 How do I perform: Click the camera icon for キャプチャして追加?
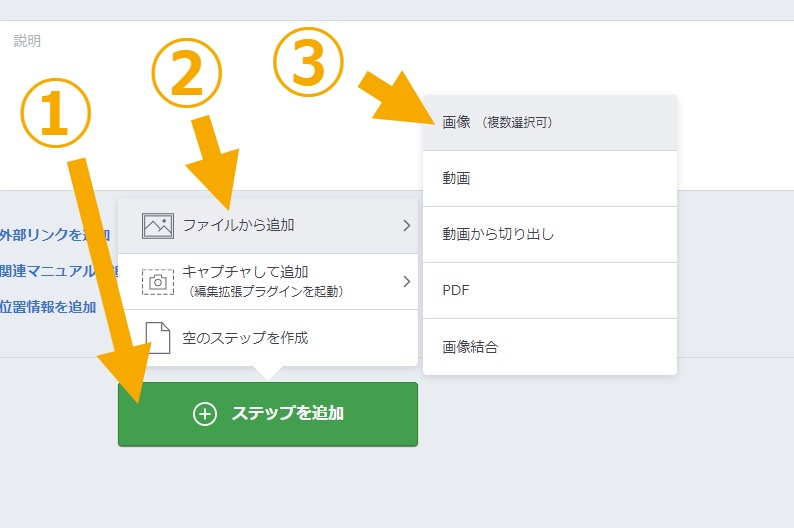tap(158, 281)
